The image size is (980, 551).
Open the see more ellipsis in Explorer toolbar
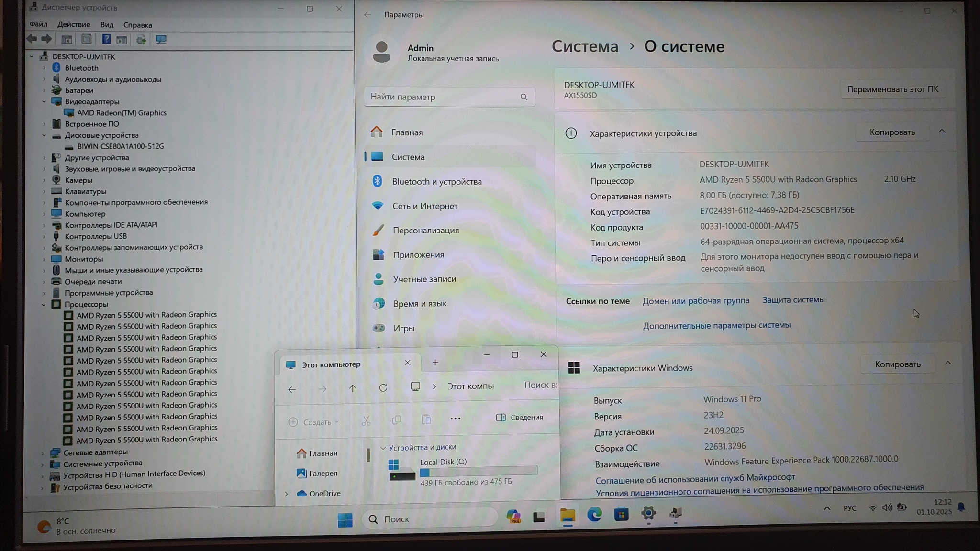point(455,419)
